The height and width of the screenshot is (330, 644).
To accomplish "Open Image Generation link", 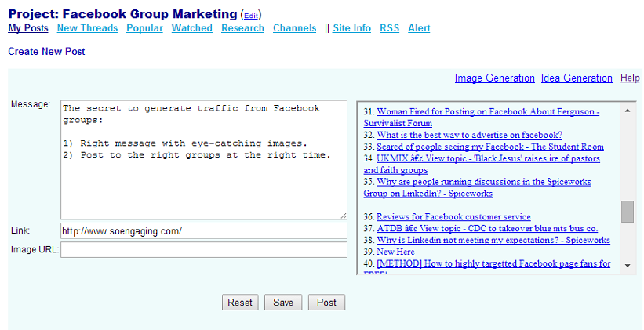I will point(494,78).
